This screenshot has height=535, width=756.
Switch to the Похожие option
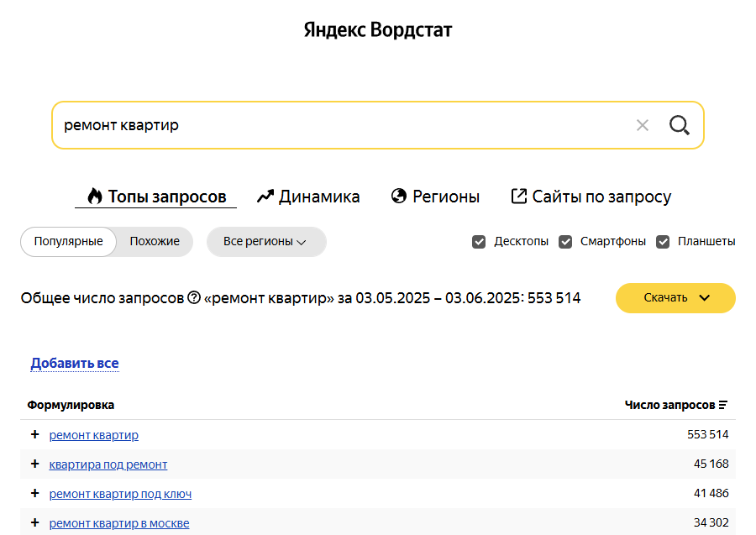(155, 242)
